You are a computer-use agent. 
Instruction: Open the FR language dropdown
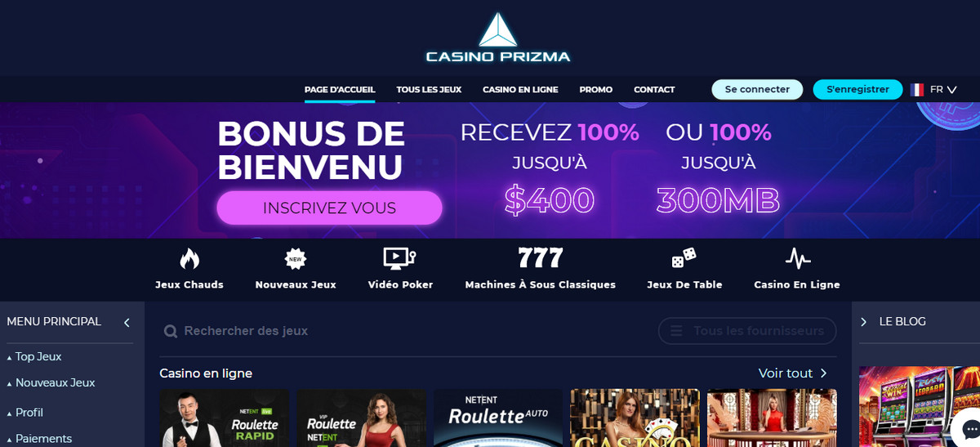pos(934,90)
